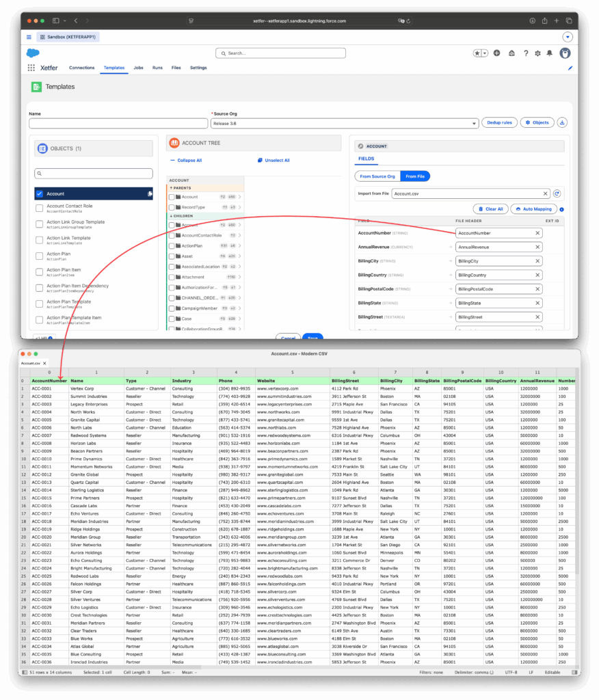This screenshot has height=700, width=599.
Task: Open the Xetfer Settings tab
Action: tap(198, 68)
